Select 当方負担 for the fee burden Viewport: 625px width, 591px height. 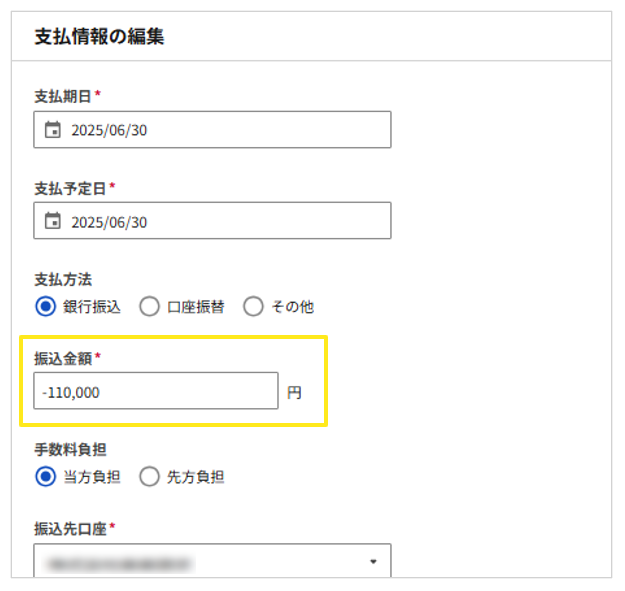[45, 477]
